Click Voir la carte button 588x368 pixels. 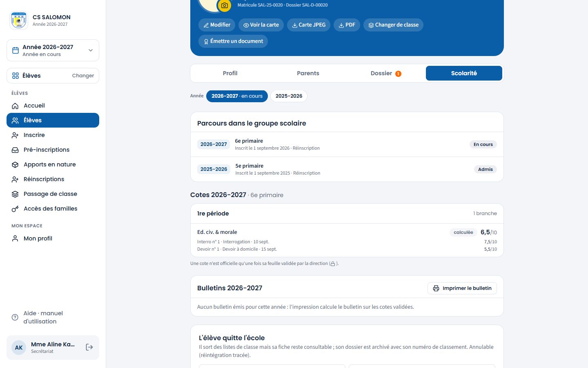click(261, 25)
